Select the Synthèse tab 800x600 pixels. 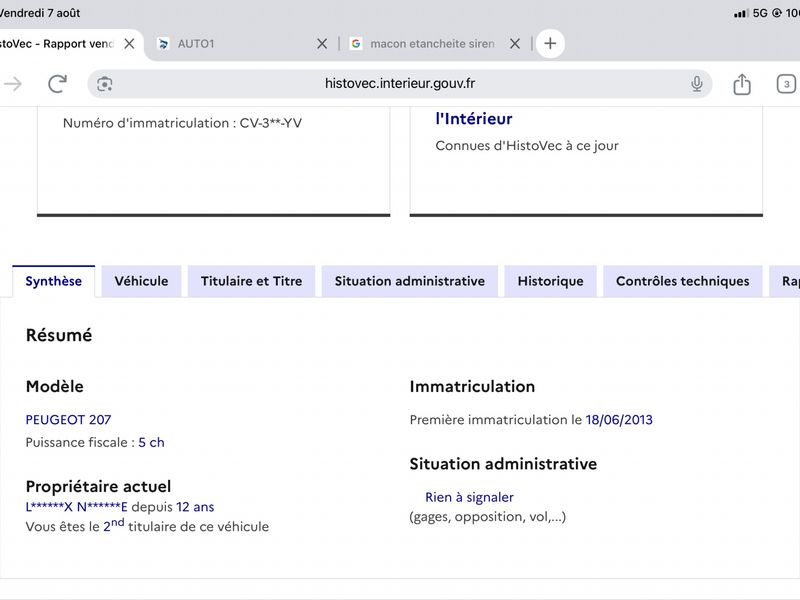point(54,281)
